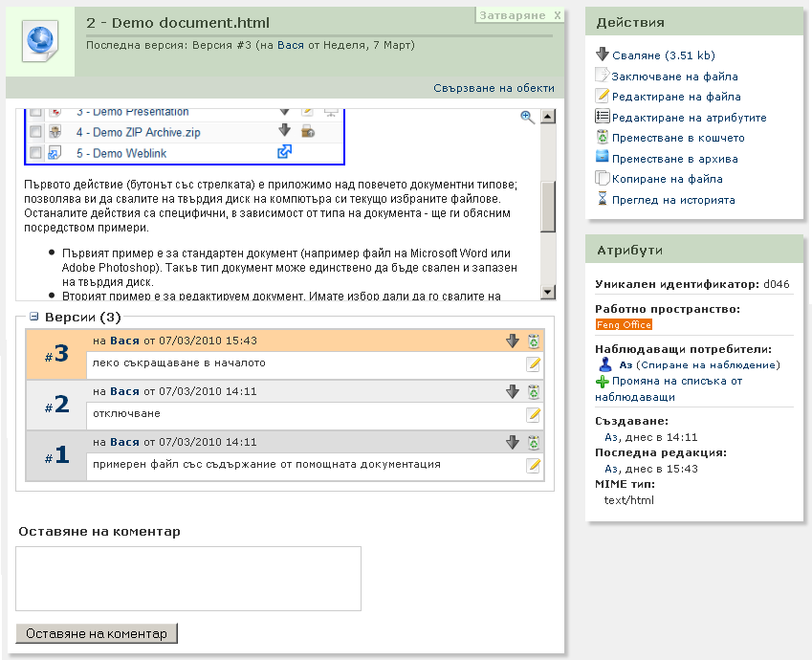The height and width of the screenshot is (660, 812).
Task: Click the Свързване на обекти link
Action: (x=494, y=88)
